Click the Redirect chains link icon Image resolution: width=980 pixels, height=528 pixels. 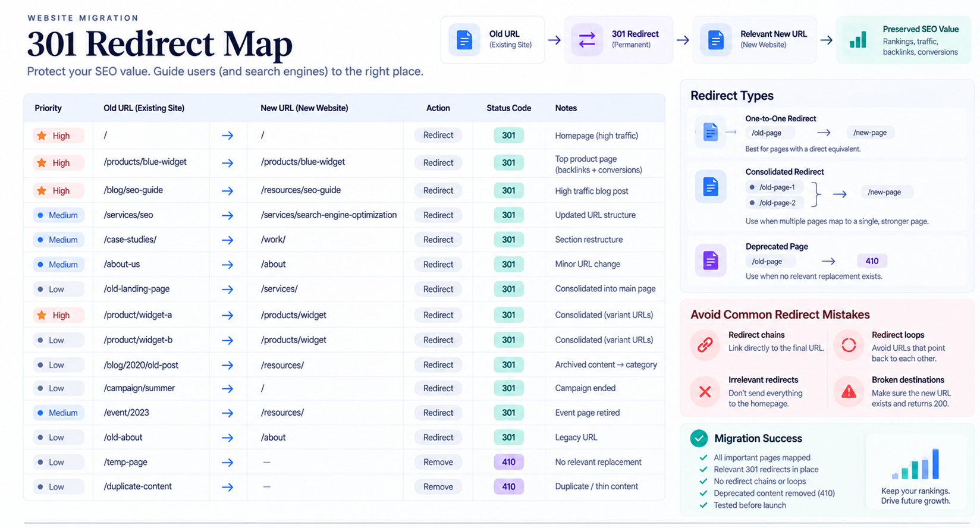point(705,344)
